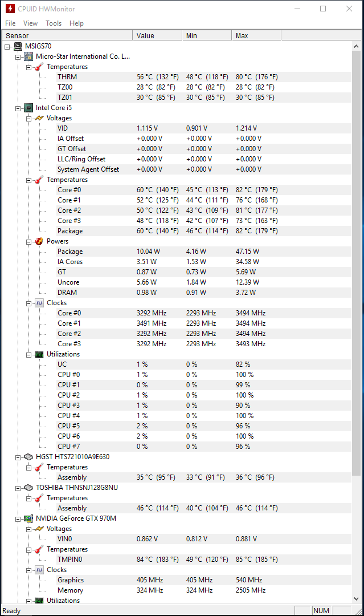Open the Help menu
Image resolution: width=364 pixels, height=616 pixels.
pos(76,23)
